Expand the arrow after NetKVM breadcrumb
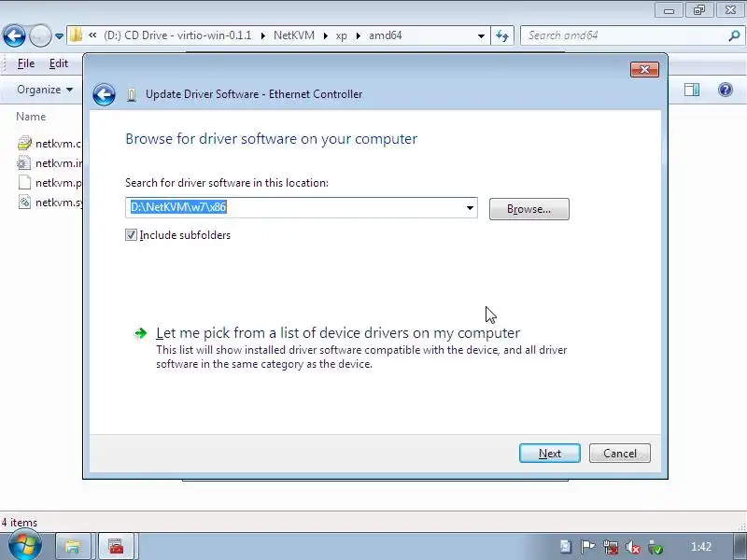The image size is (747, 560). click(325, 35)
